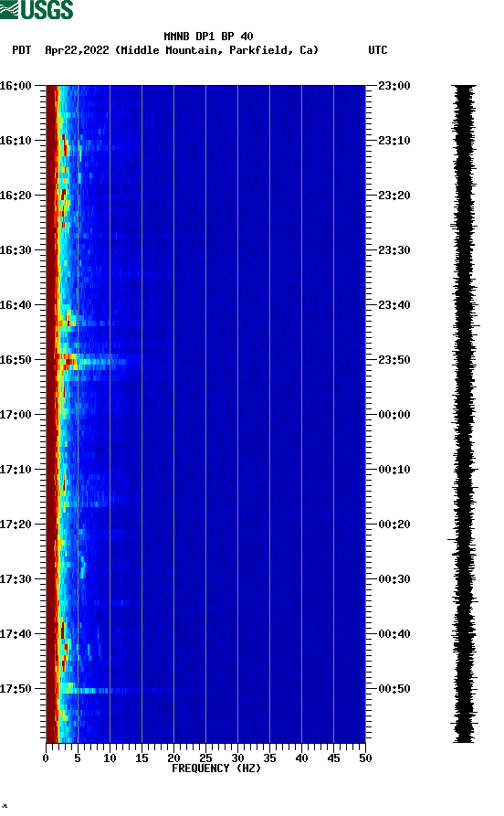Screen dimensions: 504x816
Task: Click the '16:10' PDT time label
Action: point(16,141)
